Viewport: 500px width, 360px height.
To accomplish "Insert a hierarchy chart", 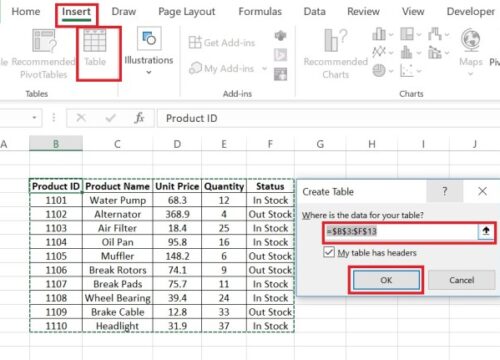I will click(407, 34).
